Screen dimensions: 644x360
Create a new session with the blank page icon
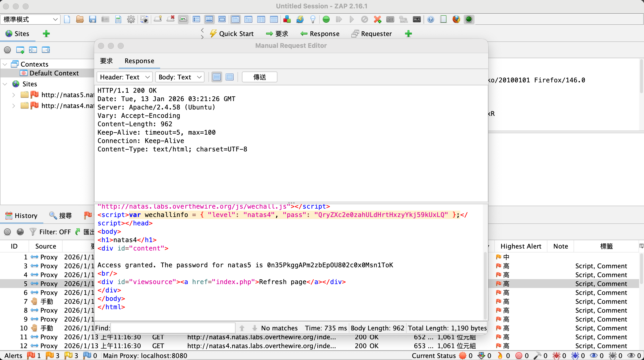point(67,19)
